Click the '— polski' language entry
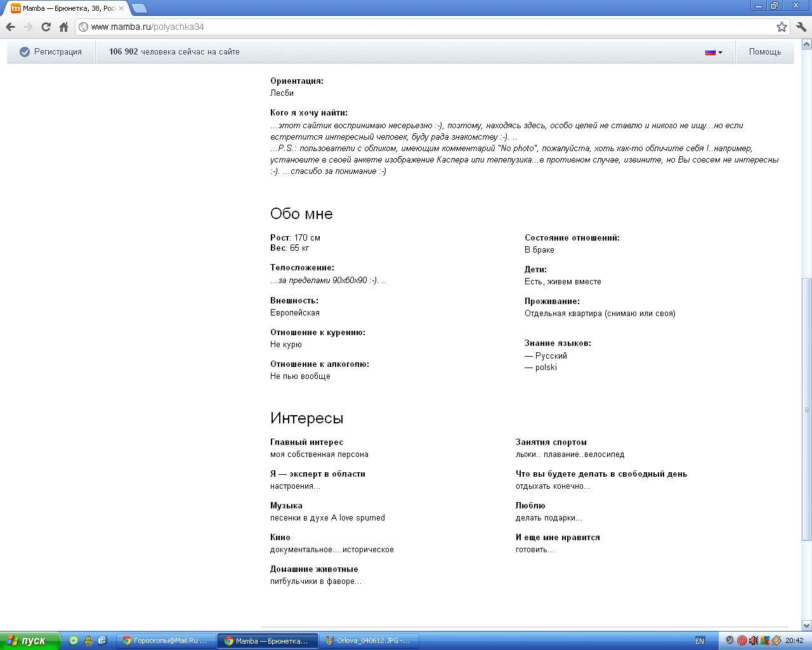Viewport: 812px width, 650px height. click(x=540, y=367)
